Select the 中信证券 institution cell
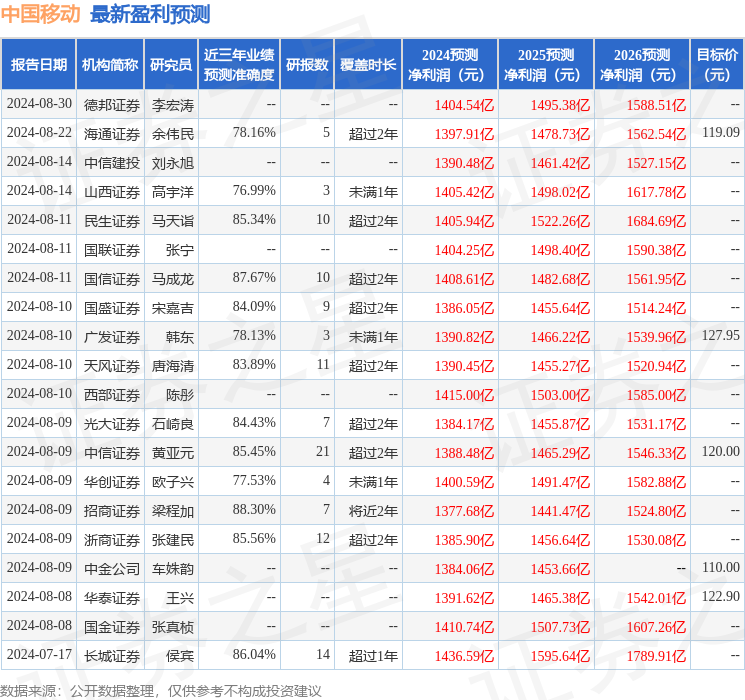745x700 pixels. [112, 453]
